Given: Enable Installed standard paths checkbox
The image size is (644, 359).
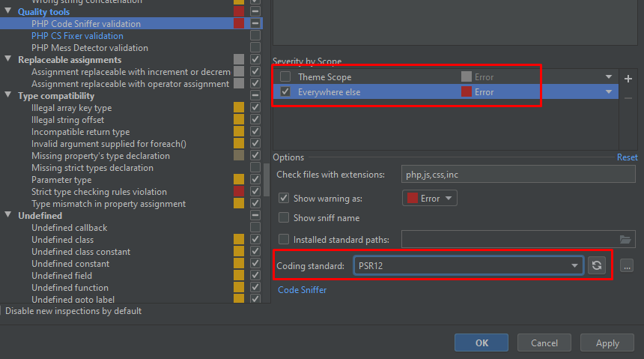Looking at the screenshot, I should point(284,239).
